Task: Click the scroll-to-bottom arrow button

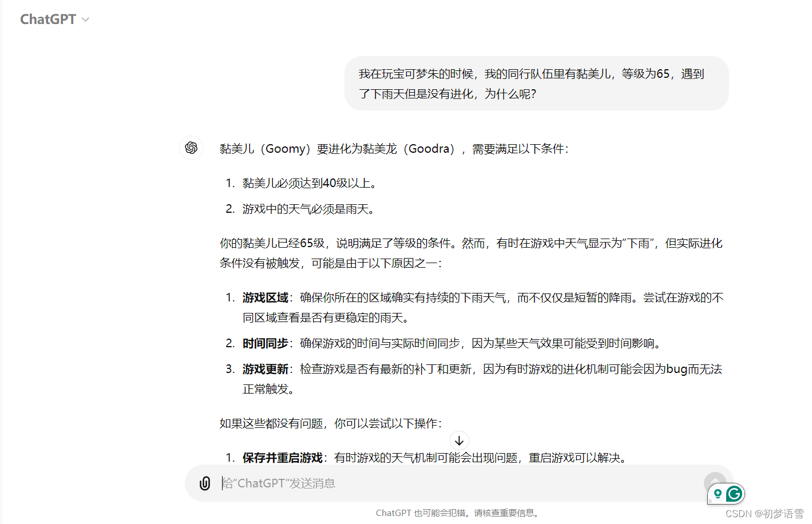Action: (459, 440)
